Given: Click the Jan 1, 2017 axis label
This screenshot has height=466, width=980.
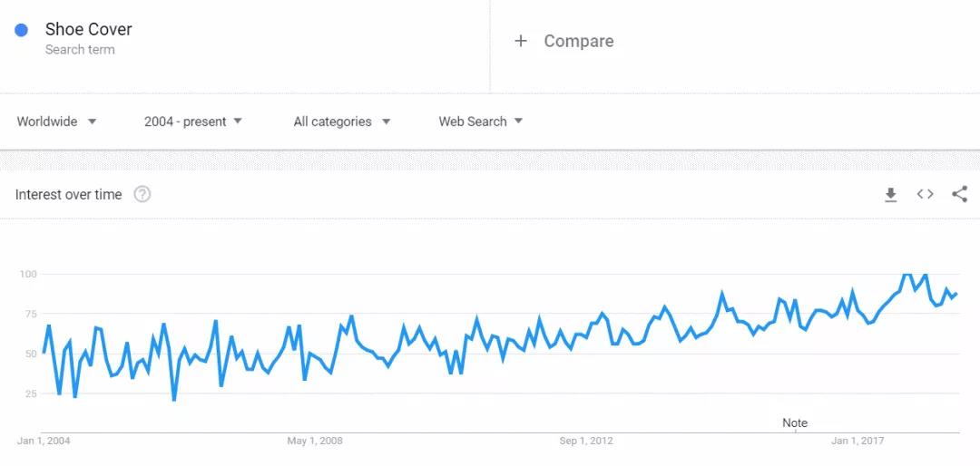Looking at the screenshot, I should 857,442.
